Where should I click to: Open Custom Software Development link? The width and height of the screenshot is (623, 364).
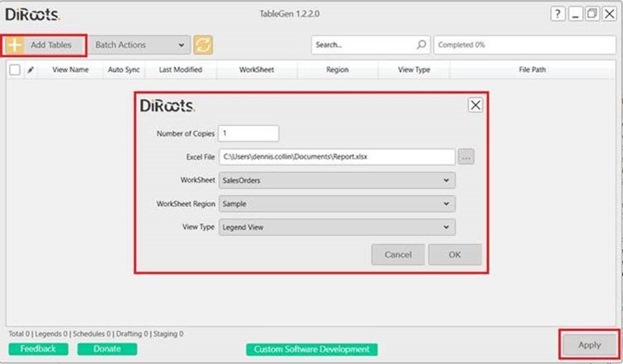(312, 350)
